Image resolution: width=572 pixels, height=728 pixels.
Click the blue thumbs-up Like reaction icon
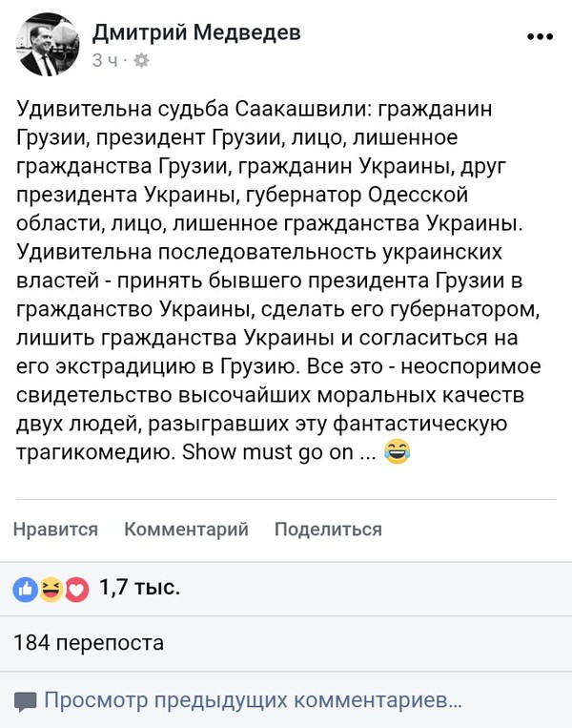tap(25, 589)
